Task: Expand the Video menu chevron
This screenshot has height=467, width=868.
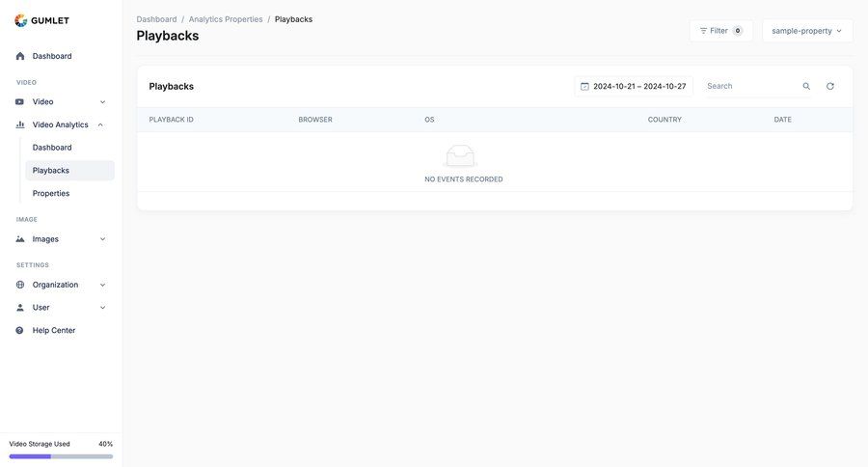Action: pos(102,102)
